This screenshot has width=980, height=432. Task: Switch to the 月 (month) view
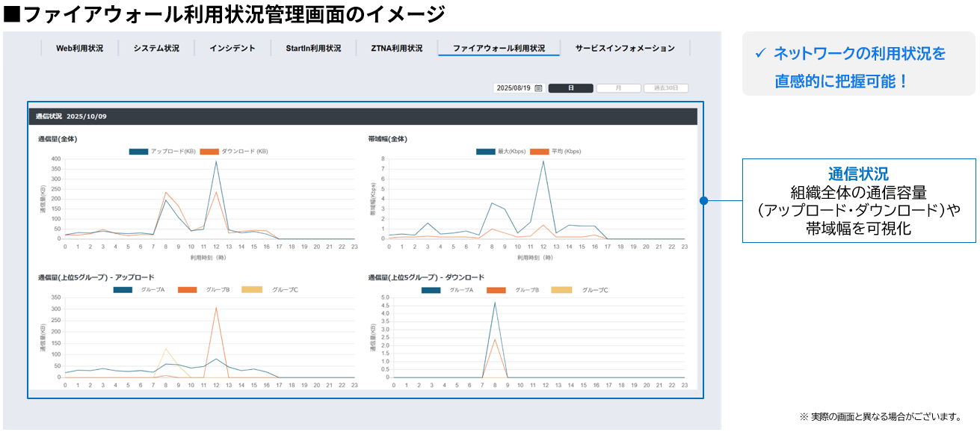(618, 88)
